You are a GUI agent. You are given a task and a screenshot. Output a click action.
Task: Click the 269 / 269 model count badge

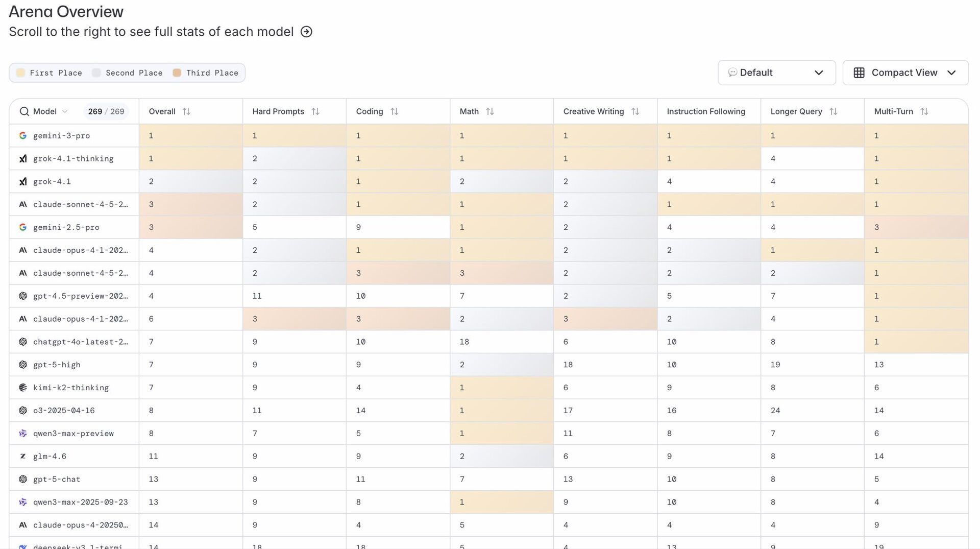pyautogui.click(x=106, y=111)
